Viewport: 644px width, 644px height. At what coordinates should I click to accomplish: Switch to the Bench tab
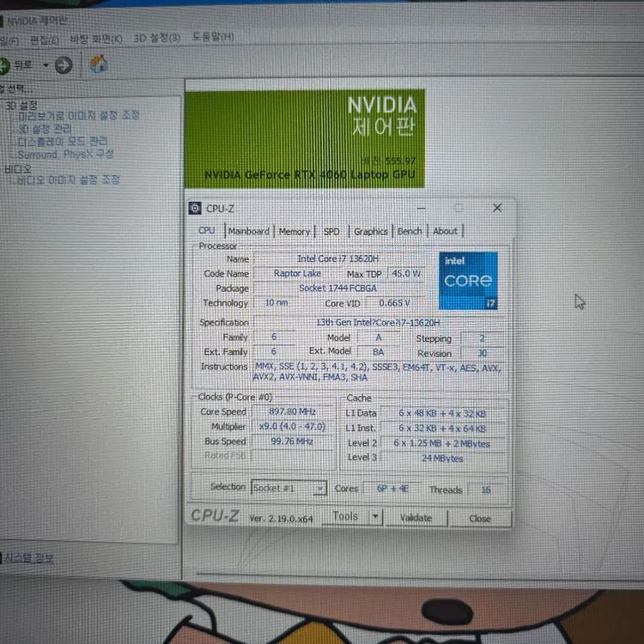point(410,231)
